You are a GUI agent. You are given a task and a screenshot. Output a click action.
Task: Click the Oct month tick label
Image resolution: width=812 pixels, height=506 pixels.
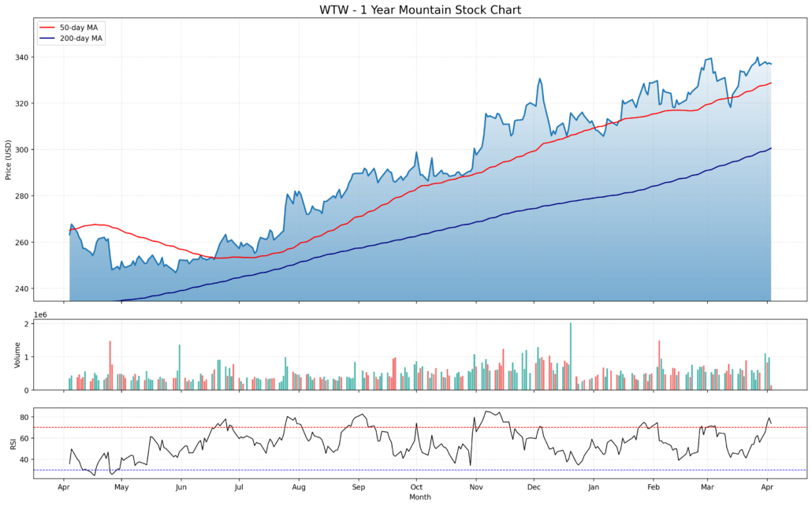point(416,487)
